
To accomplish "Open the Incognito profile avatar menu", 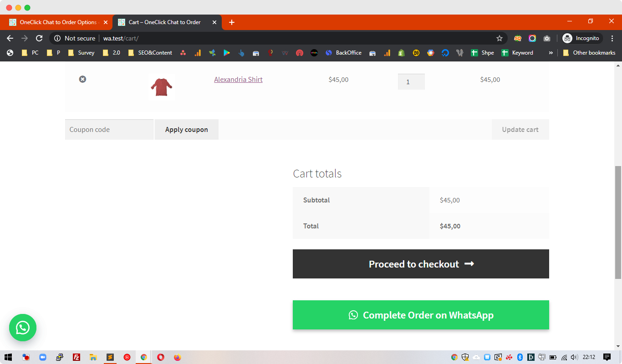I will coord(568,38).
